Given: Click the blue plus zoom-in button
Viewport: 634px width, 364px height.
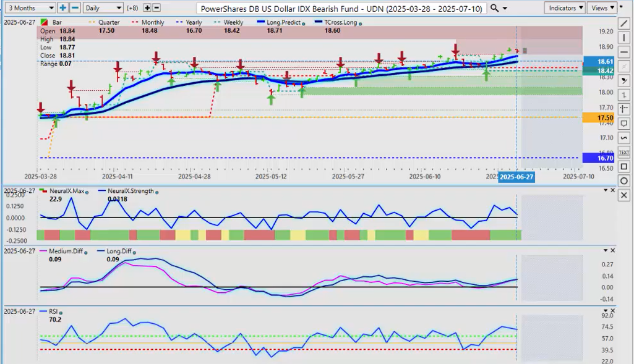Looking at the screenshot, I should pyautogui.click(x=62, y=8).
